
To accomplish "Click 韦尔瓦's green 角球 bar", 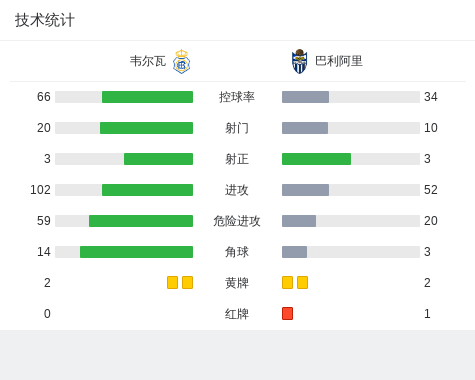I will [136, 252].
